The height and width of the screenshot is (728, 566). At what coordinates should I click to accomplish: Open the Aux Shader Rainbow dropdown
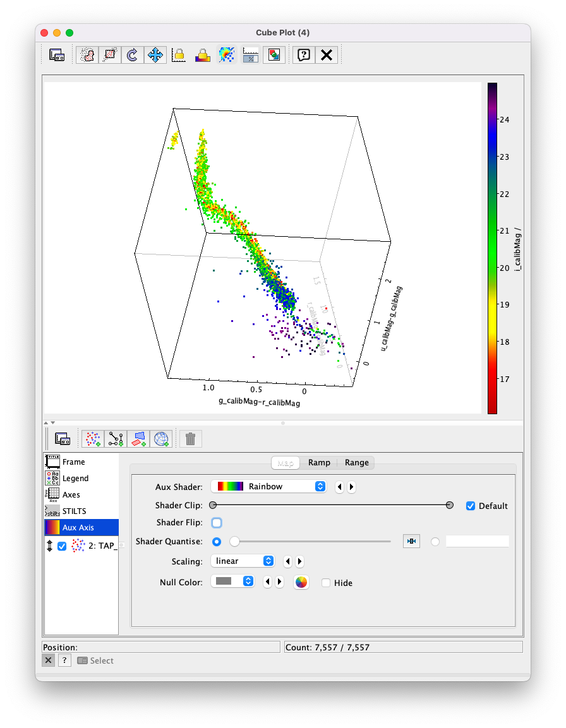pyautogui.click(x=268, y=486)
